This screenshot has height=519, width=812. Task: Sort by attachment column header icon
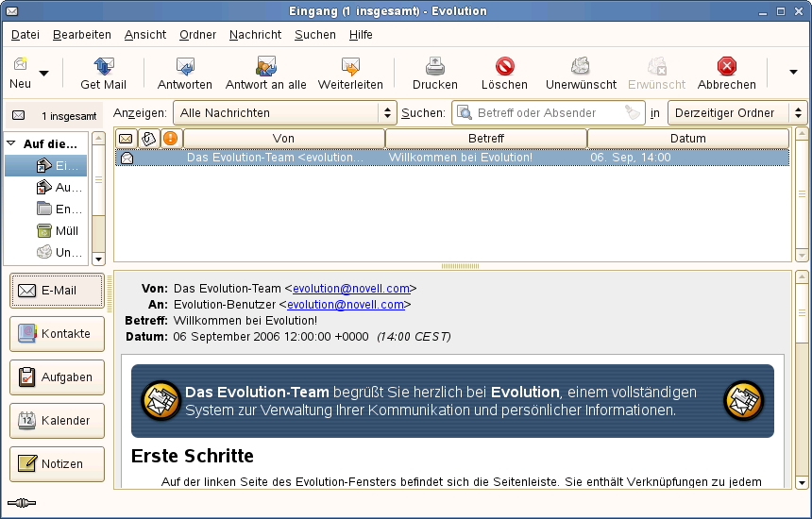[x=148, y=139]
